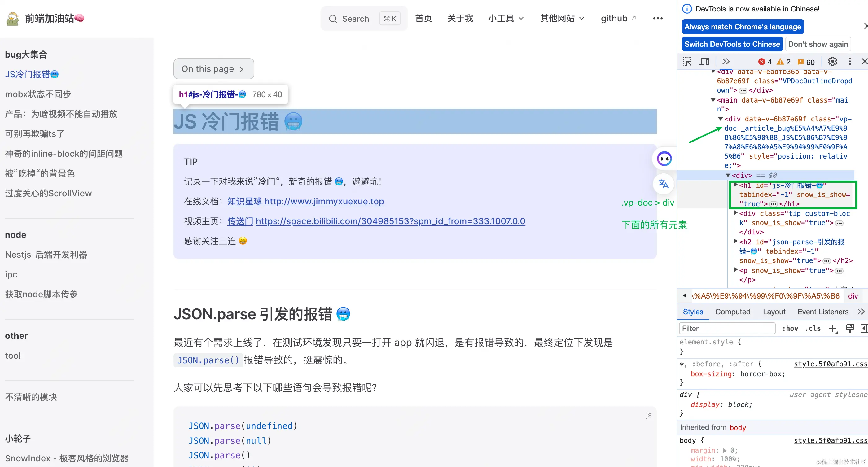The image size is (868, 467).
Task: Toggle element state with :hov button
Action: click(790, 328)
